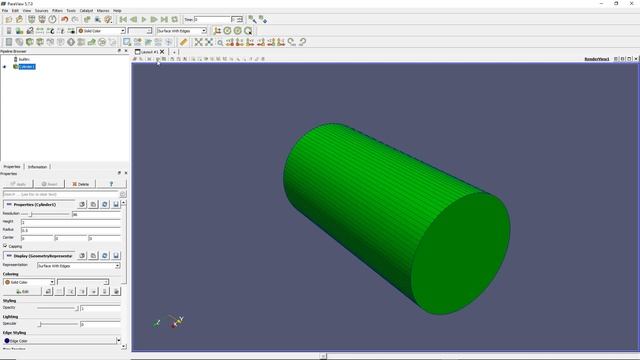Image resolution: width=640 pixels, height=360 pixels.
Task: Click Pick Center of Rotation icon
Action: (x=248, y=31)
